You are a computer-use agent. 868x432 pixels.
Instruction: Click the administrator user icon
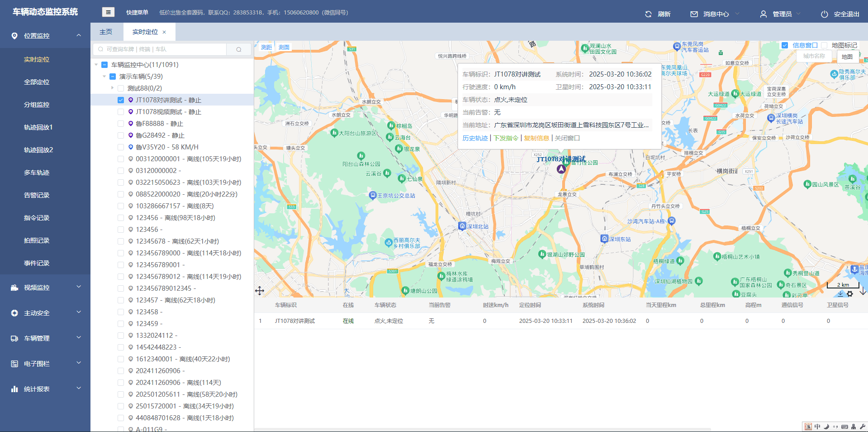764,14
